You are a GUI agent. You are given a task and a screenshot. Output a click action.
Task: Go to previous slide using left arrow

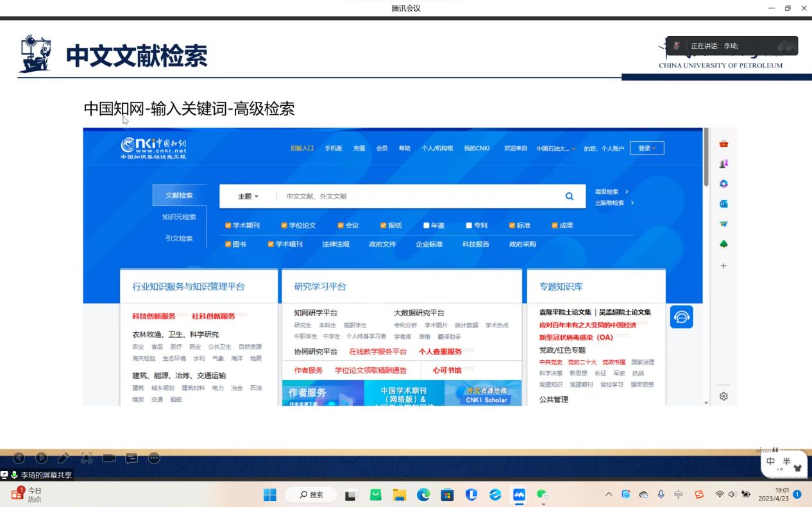point(19,458)
